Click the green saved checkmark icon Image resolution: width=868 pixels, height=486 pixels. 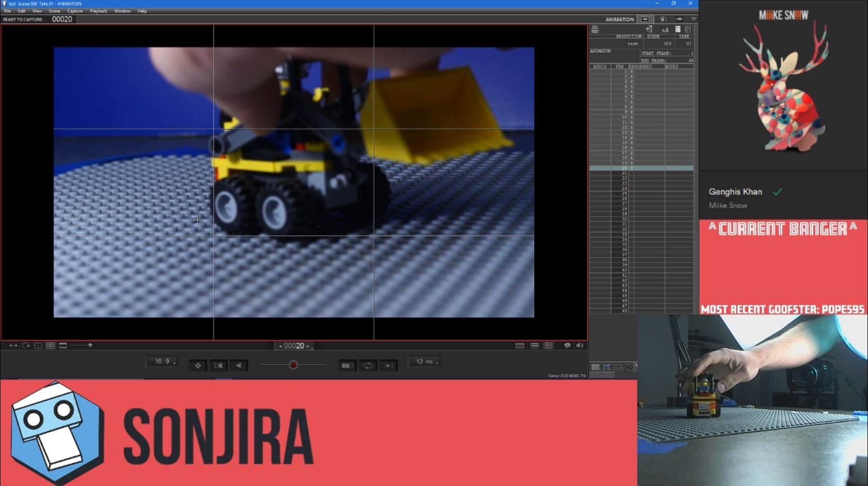(x=778, y=192)
